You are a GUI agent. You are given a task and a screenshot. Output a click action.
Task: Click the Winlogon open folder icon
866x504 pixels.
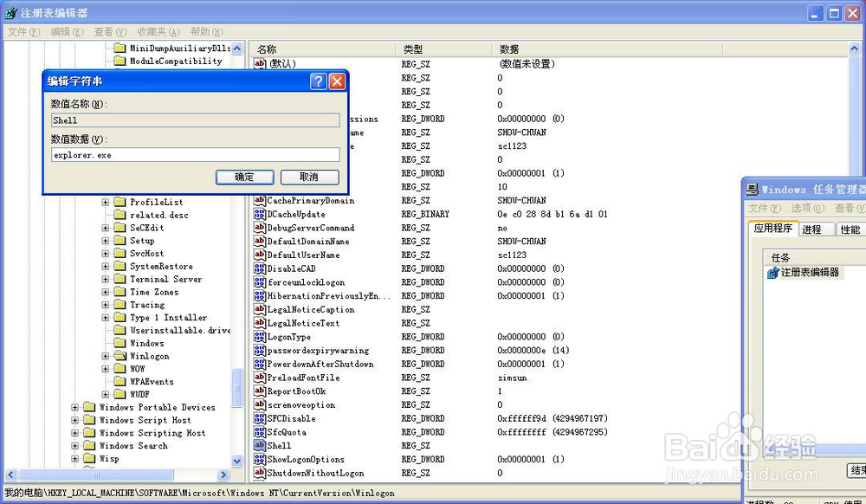(120, 356)
